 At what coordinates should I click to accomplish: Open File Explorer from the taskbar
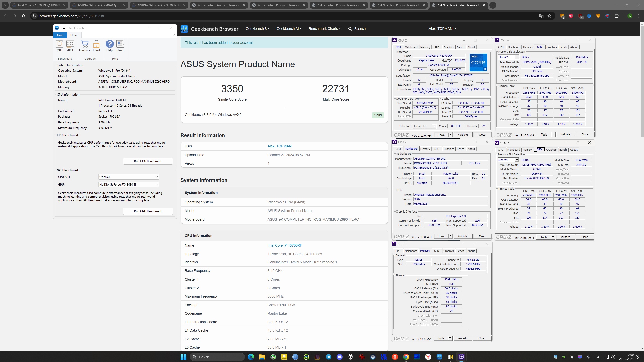coord(262,357)
